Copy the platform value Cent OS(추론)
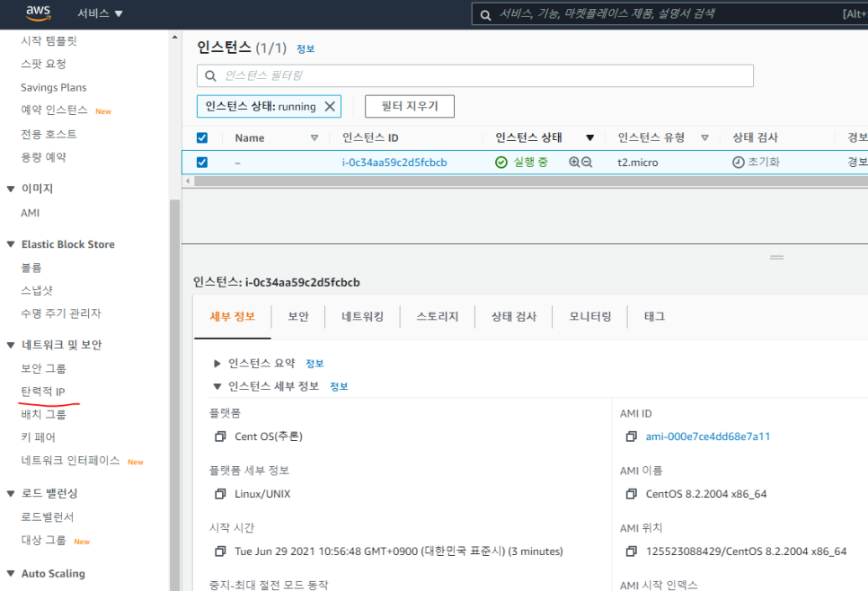Image resolution: width=868 pixels, height=591 pixels. 220,437
